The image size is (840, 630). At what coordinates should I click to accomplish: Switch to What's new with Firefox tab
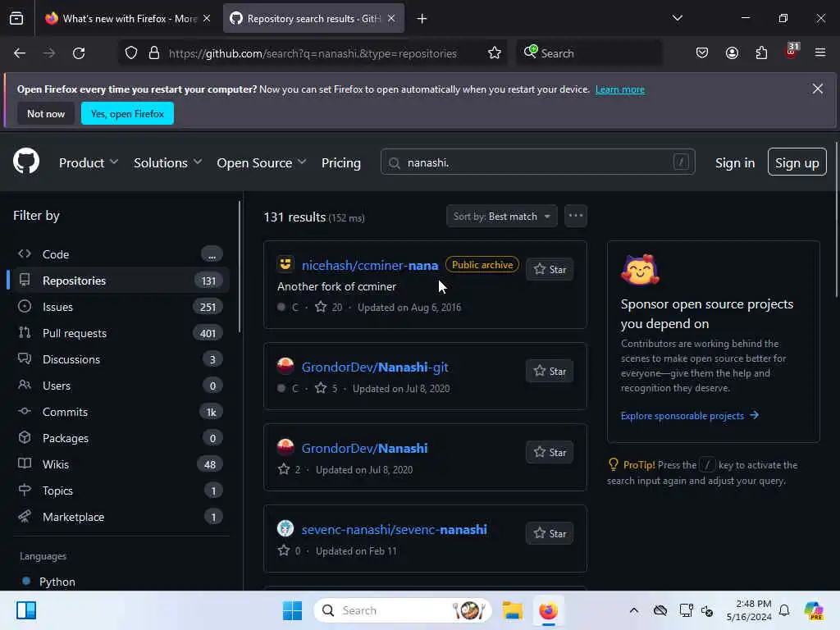(126, 18)
